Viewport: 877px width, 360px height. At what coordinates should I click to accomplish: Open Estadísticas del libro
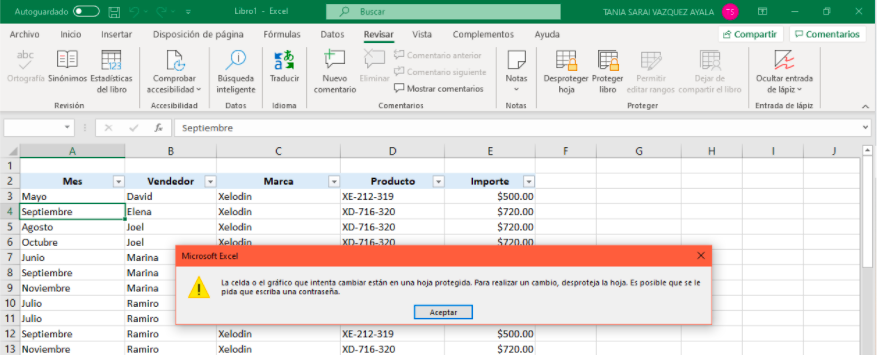coord(111,72)
